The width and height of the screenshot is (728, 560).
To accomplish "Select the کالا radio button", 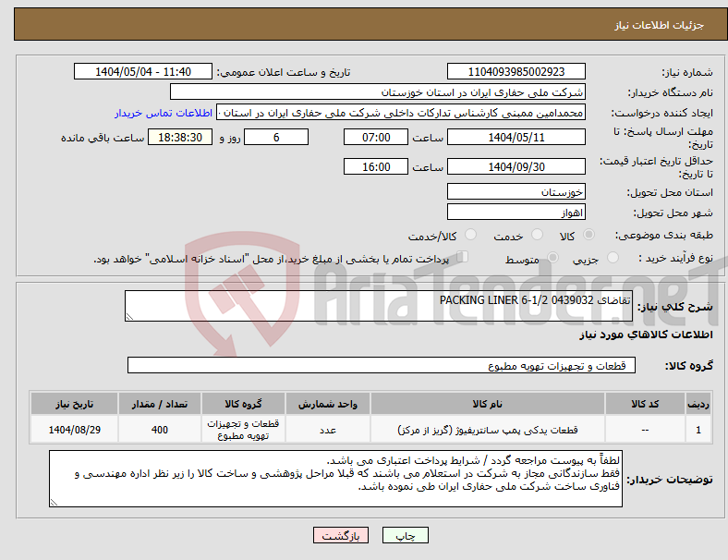I will (588, 235).
